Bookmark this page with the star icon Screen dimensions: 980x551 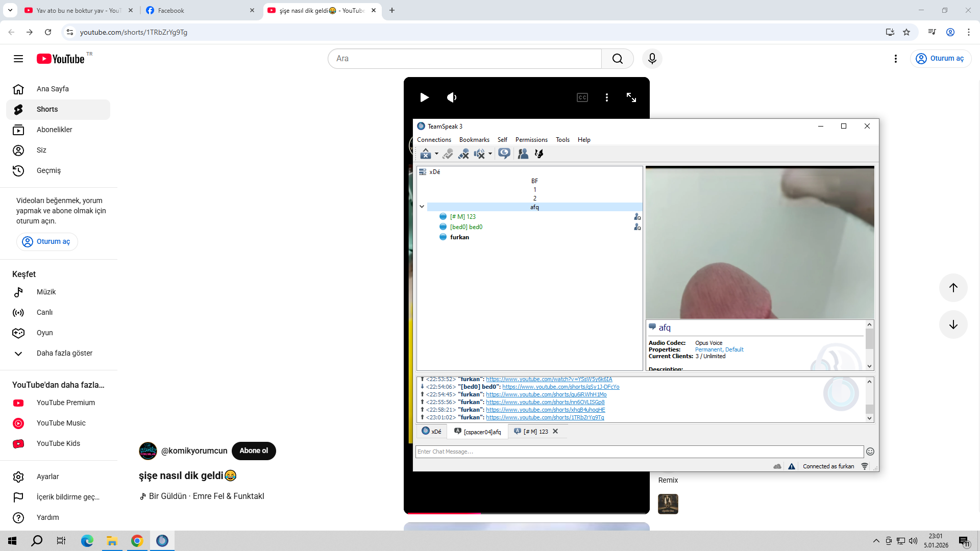[x=906, y=32]
